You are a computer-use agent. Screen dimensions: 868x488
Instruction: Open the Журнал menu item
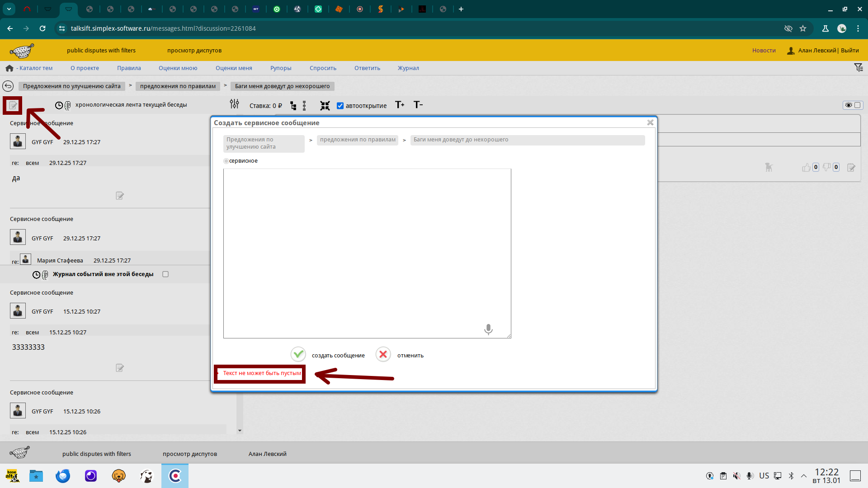tap(408, 68)
